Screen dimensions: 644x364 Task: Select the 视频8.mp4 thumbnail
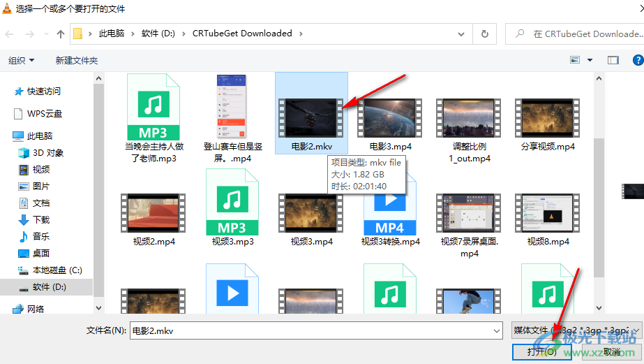pyautogui.click(x=548, y=213)
